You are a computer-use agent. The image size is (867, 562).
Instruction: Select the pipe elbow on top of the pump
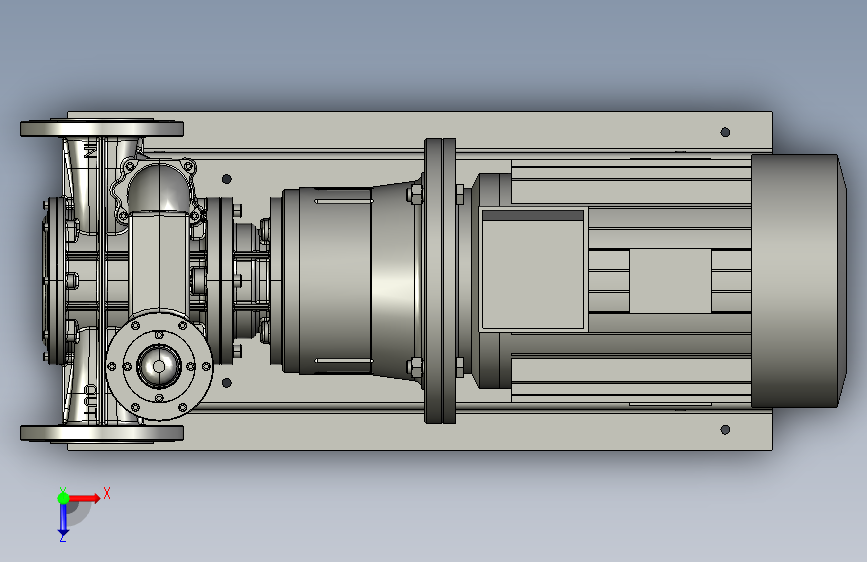click(x=158, y=188)
